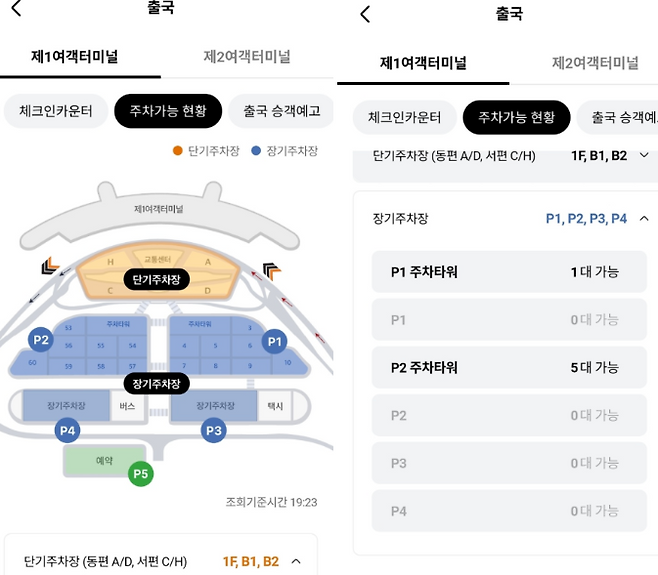Screen dimensions: 658x575
Task: Tap the blue 장기주차장 legend dot
Action: pos(256,151)
